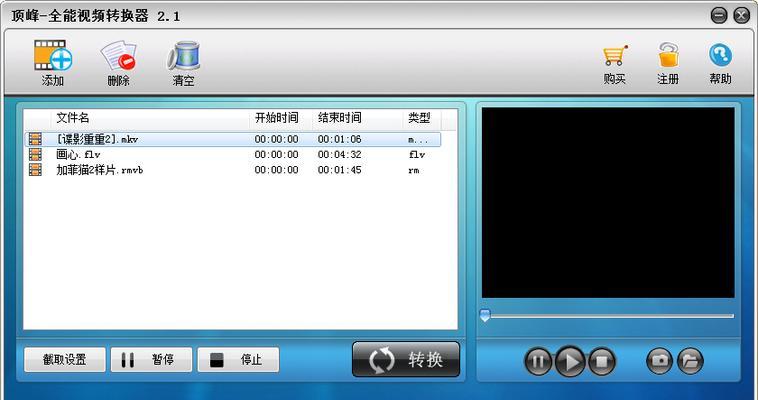Click the preview seek slider handle
The height and width of the screenshot is (400, 758).
point(485,316)
